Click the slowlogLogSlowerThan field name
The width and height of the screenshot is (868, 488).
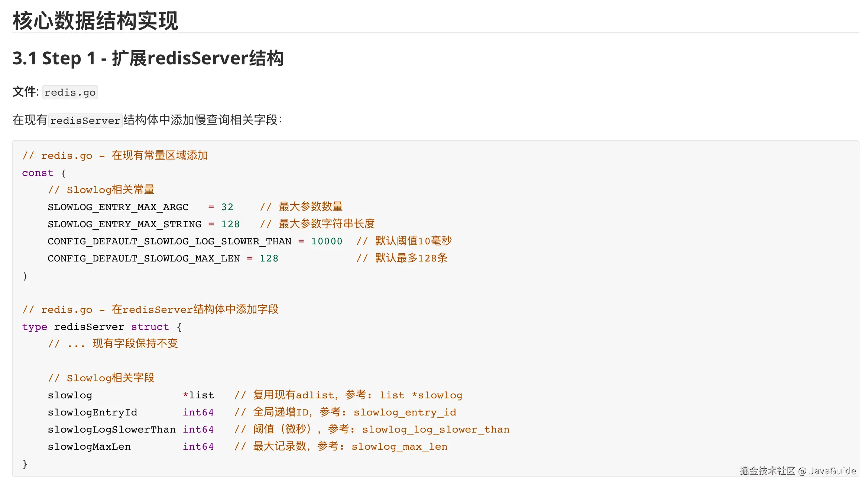(x=111, y=430)
